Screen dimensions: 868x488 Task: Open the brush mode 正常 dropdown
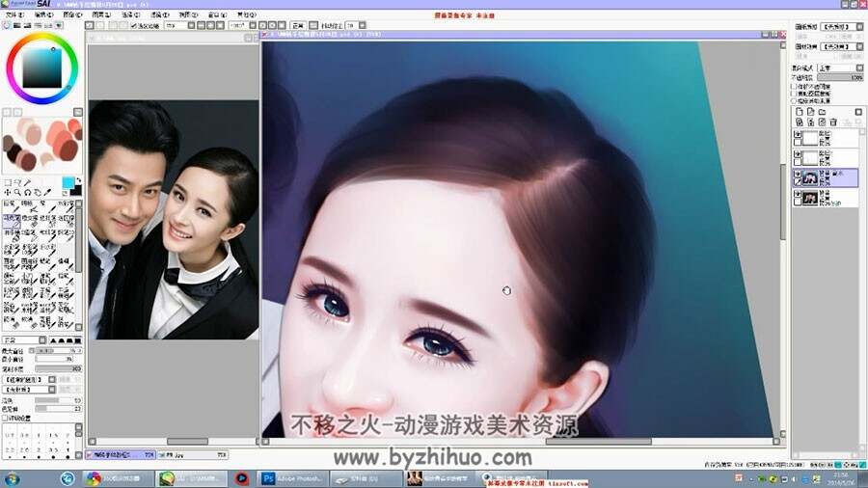(x=42, y=339)
